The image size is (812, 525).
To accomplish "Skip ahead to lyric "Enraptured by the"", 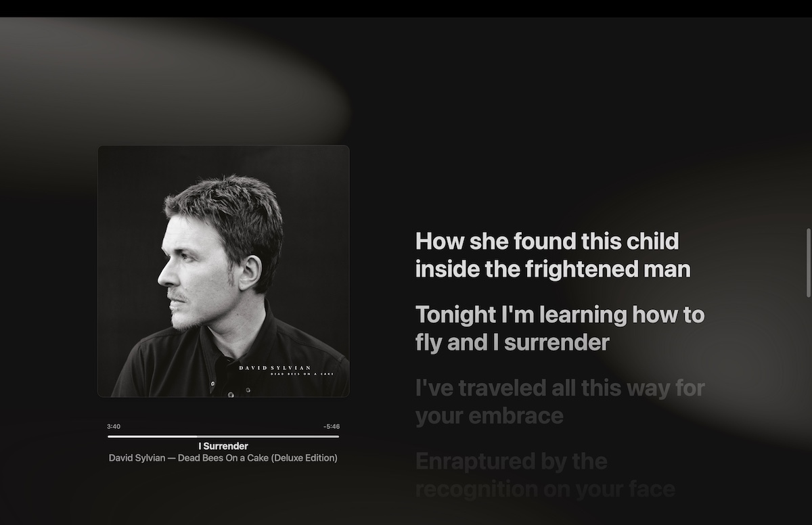I will 511,461.
